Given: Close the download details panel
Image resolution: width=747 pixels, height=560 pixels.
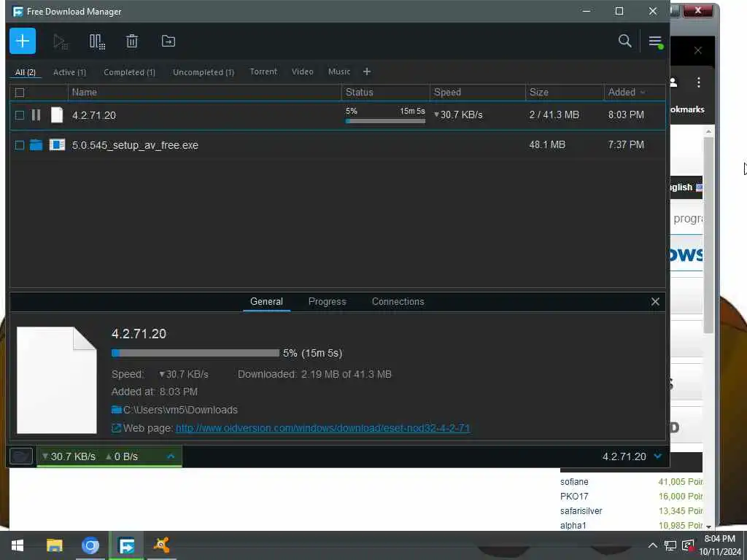Looking at the screenshot, I should tap(655, 301).
